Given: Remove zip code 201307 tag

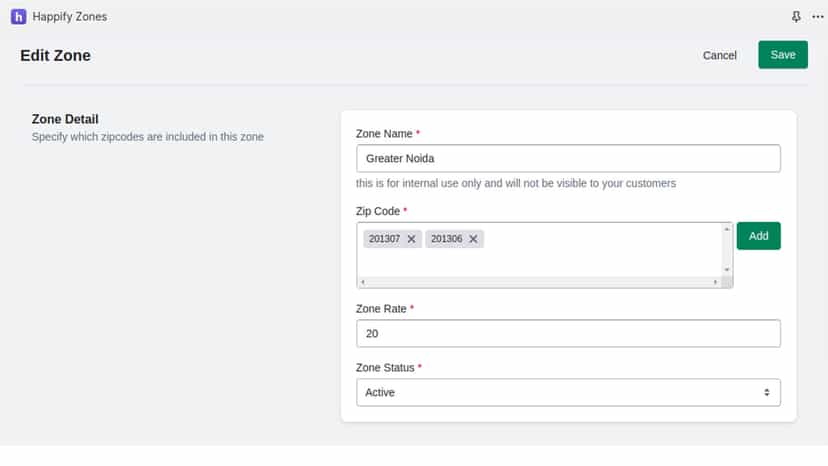Looking at the screenshot, I should pyautogui.click(x=411, y=239).
